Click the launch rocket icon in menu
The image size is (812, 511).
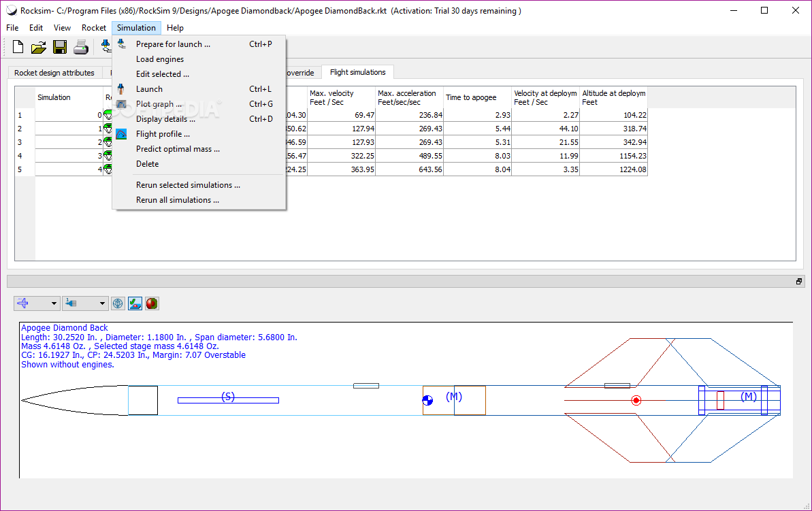pos(120,89)
